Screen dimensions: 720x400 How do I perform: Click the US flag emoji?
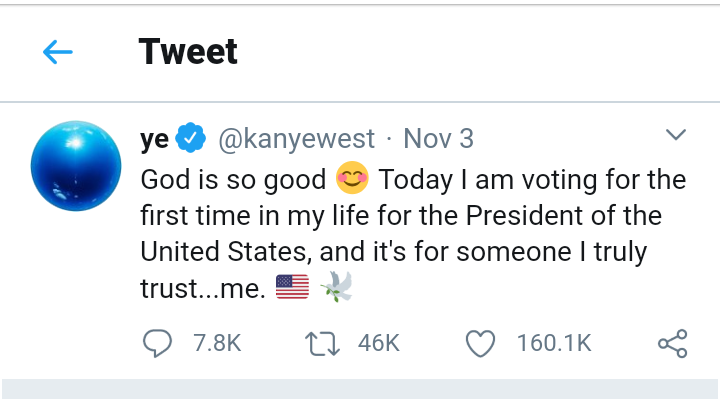(292, 289)
